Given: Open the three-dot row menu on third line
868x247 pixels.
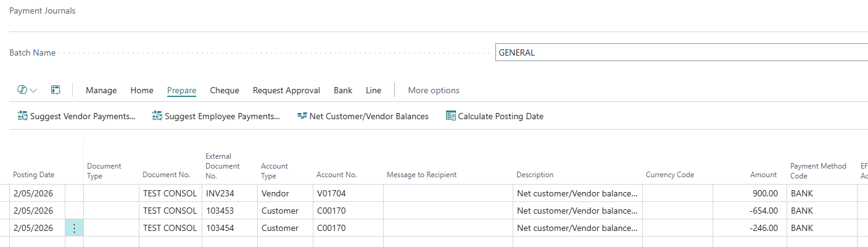Looking at the screenshot, I should tap(74, 228).
